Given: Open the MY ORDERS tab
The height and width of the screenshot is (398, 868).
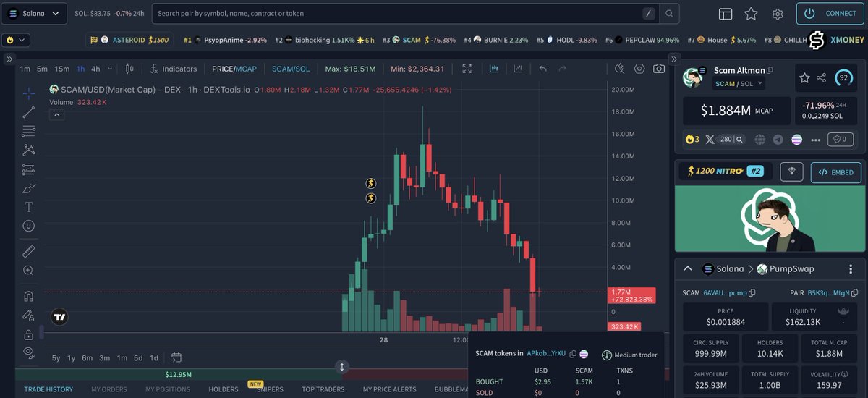Looking at the screenshot, I should click(x=109, y=389).
